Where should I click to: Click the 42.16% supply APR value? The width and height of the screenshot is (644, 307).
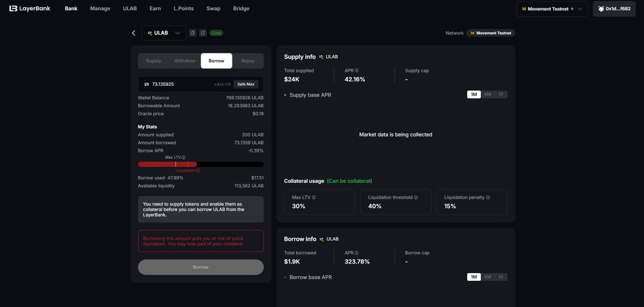pyautogui.click(x=355, y=79)
